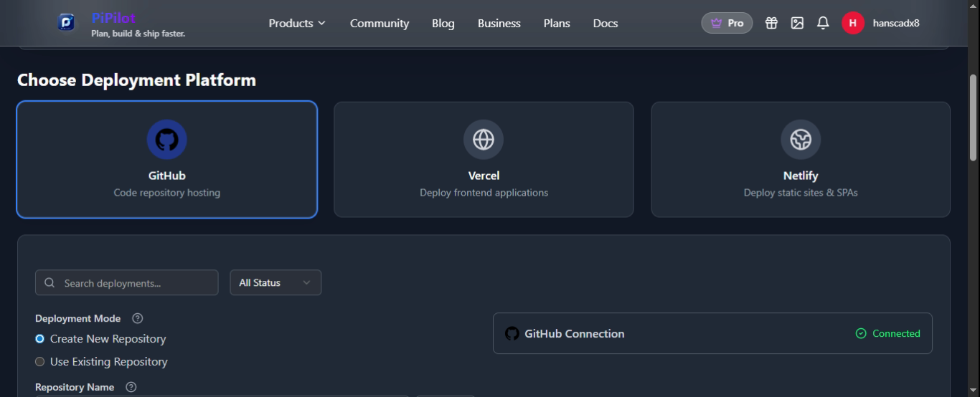Click the crown icon in Pro badge
This screenshot has height=397, width=980.
(716, 23)
